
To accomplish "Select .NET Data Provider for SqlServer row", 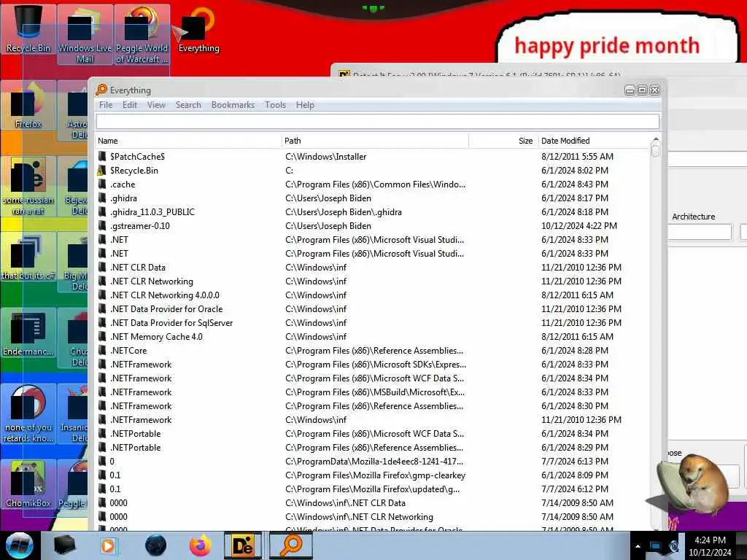I will [x=372, y=322].
